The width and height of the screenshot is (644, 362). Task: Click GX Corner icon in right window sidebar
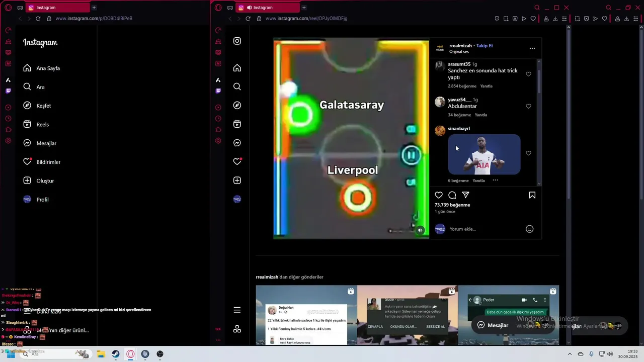(x=218, y=329)
